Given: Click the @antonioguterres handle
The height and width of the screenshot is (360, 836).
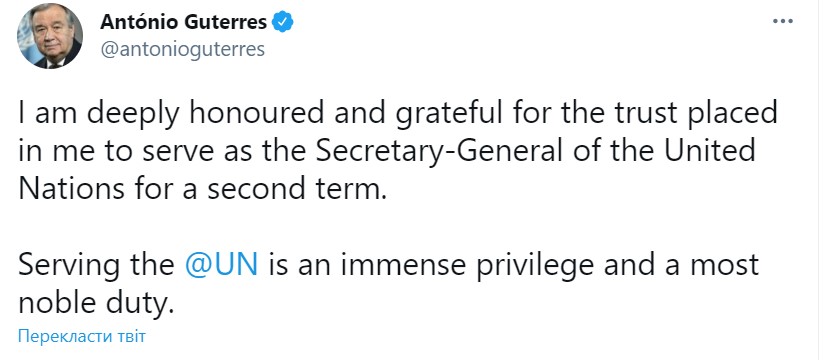Looking at the screenshot, I should click(x=182, y=49).
